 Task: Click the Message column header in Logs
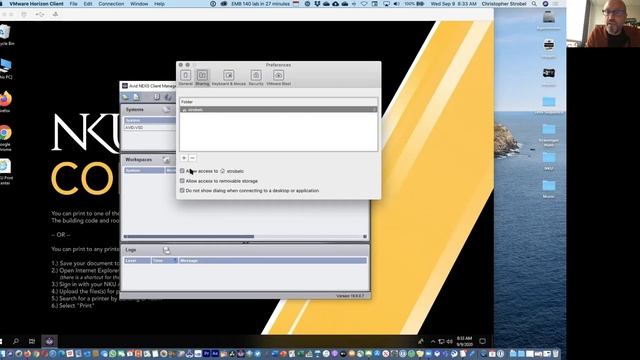[273, 260]
